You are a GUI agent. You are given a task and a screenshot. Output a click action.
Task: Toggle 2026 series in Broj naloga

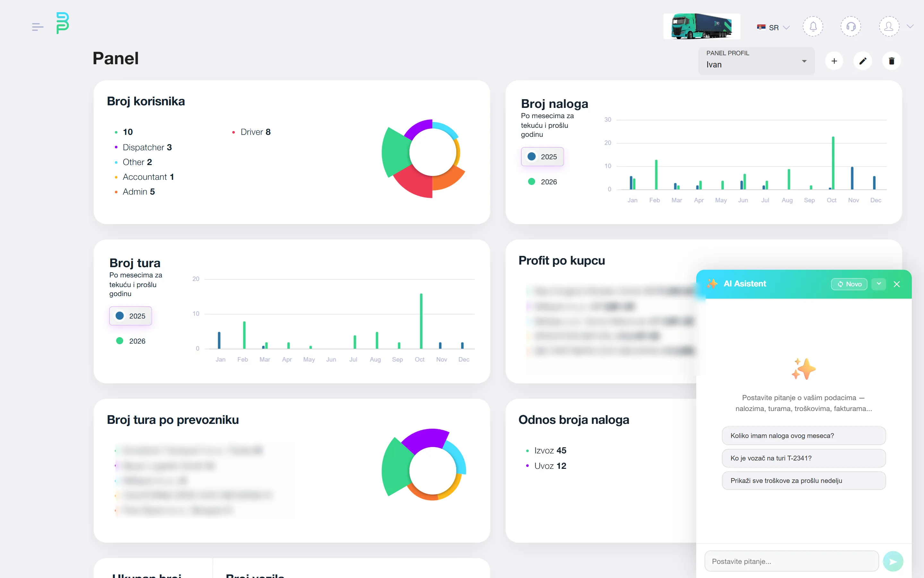tap(542, 181)
